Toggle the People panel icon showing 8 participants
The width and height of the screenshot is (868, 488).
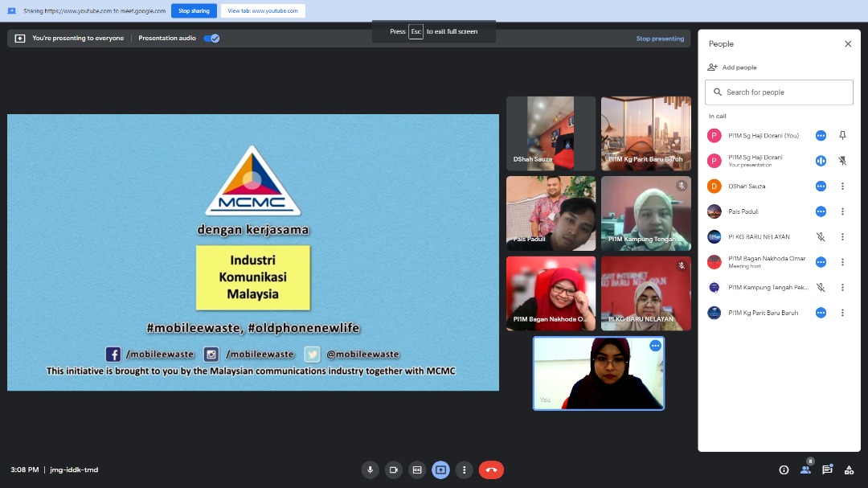coord(805,470)
